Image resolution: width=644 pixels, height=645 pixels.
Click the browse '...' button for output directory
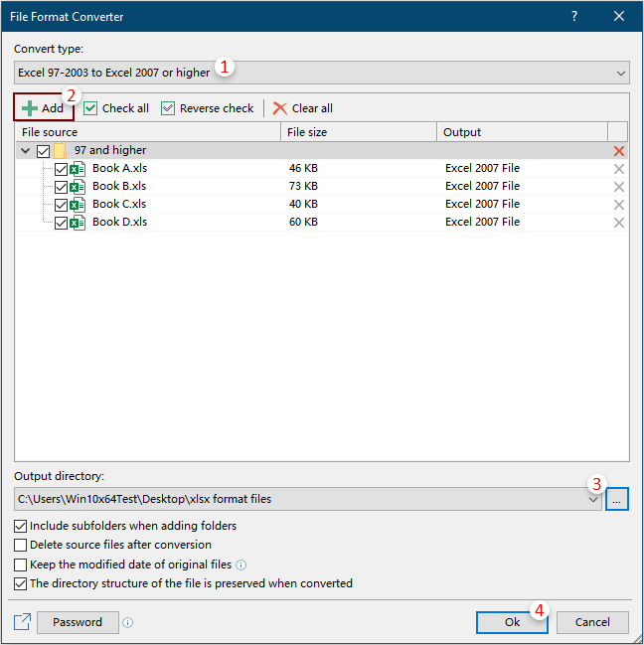pyautogui.click(x=616, y=499)
